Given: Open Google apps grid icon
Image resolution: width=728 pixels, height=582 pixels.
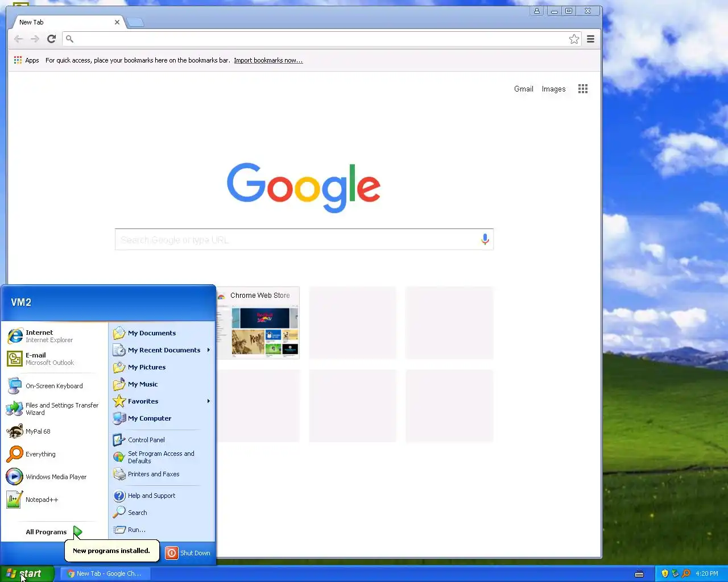Looking at the screenshot, I should (x=583, y=89).
